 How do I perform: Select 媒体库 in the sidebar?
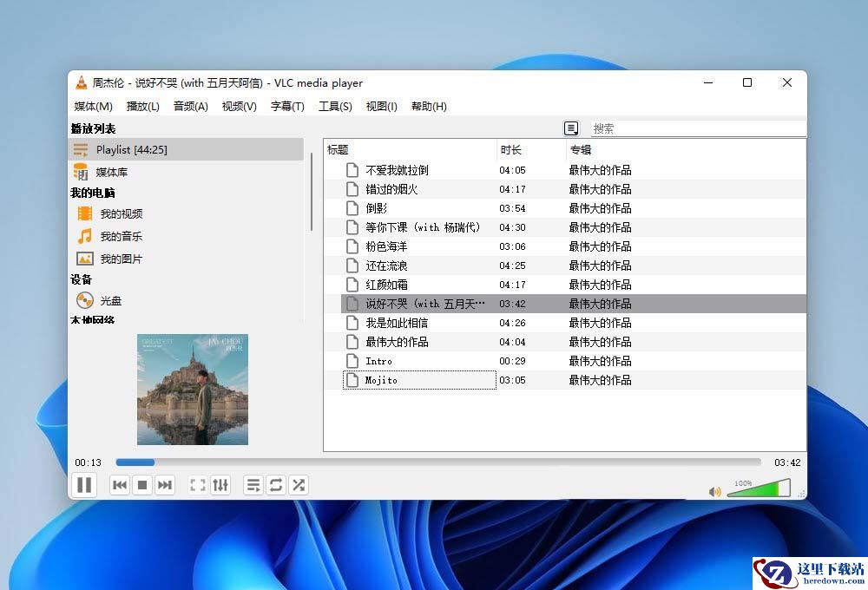(112, 172)
